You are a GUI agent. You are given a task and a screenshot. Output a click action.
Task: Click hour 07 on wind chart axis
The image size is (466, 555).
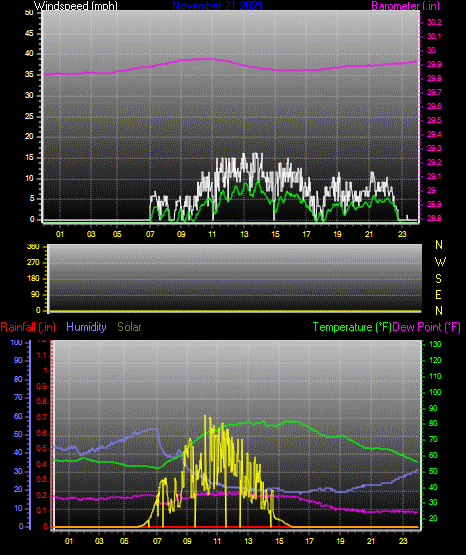(150, 234)
